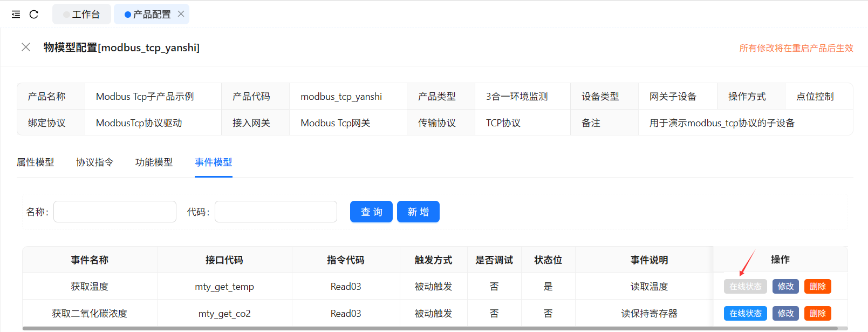Focus the 名称 search input

point(115,212)
